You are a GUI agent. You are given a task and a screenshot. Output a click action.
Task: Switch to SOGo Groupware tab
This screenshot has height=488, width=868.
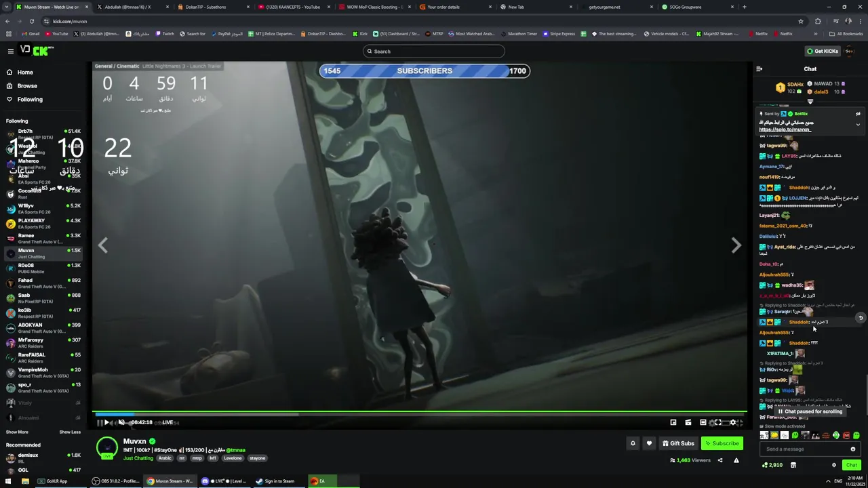click(698, 7)
